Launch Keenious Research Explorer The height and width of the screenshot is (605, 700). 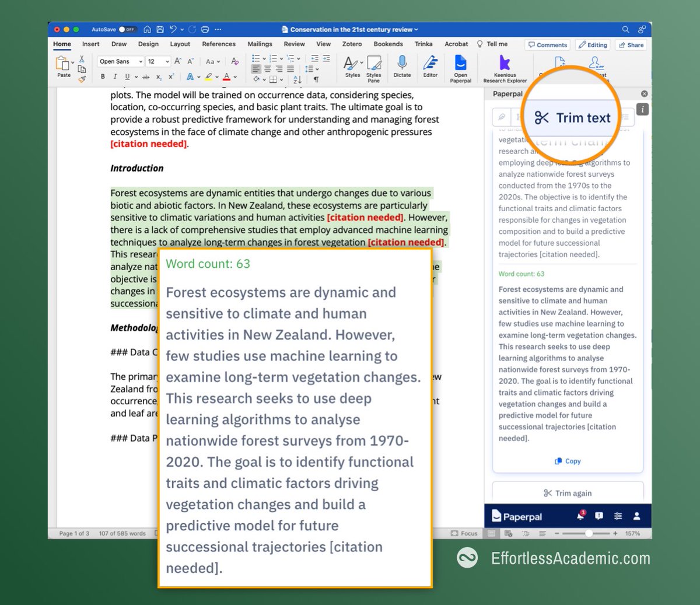coord(505,69)
